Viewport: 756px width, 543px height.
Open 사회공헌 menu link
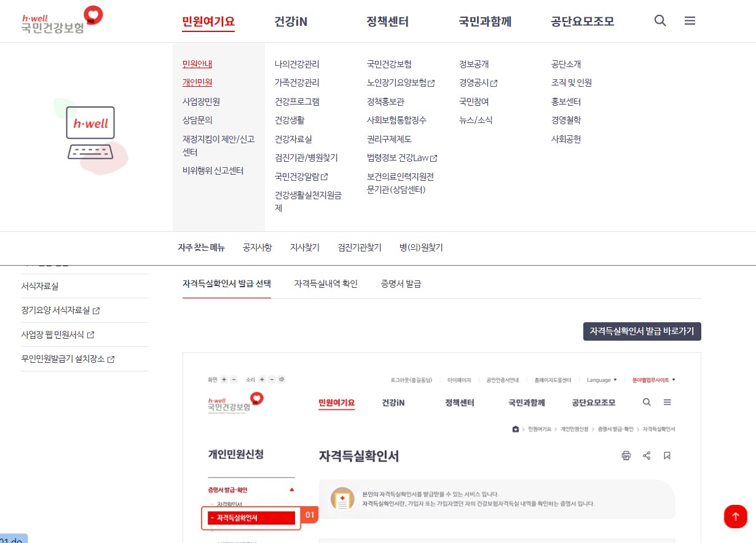pyautogui.click(x=566, y=139)
